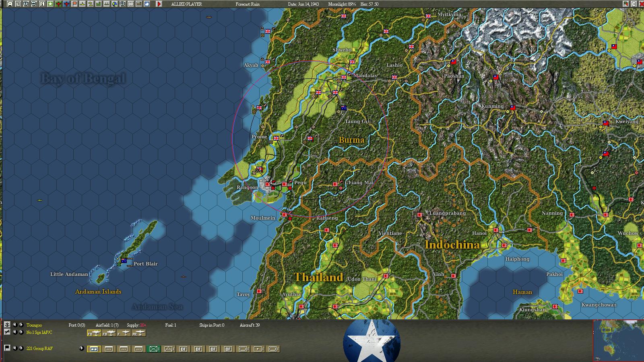Select the last unit counter in the row
The height and width of the screenshot is (362, 644).
(272, 349)
